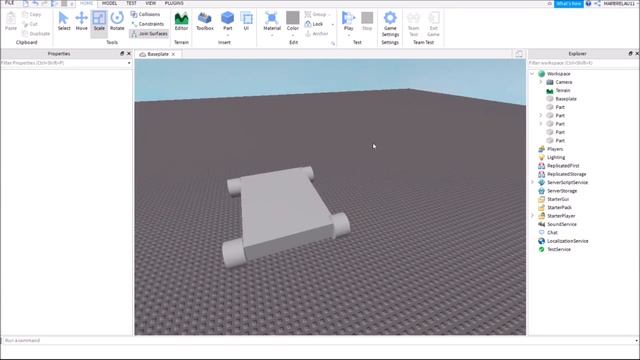Click the Filter workspace search field
The image size is (640, 360).
583,63
